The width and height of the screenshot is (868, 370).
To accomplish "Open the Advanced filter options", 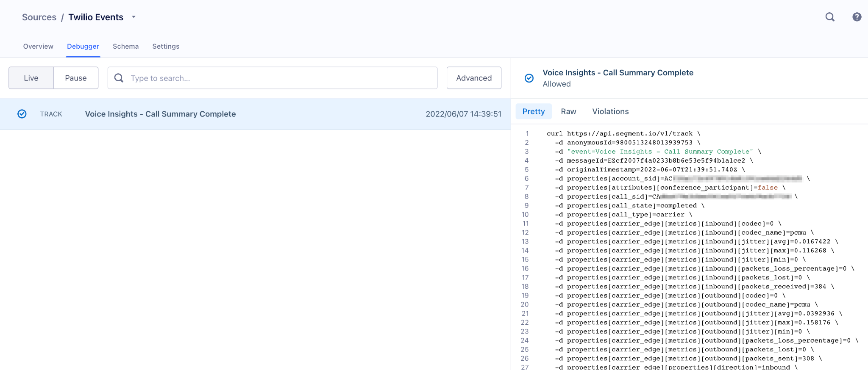I will 473,78.
